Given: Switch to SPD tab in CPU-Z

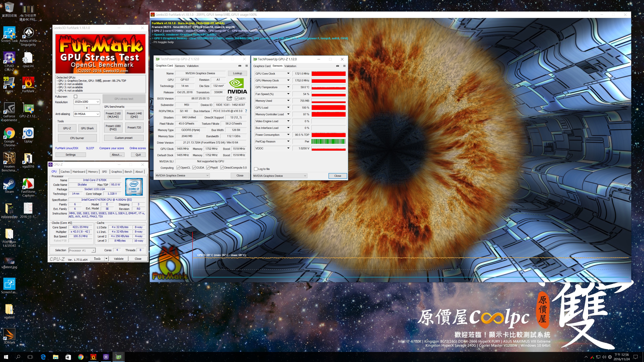Looking at the screenshot, I should click(104, 172).
